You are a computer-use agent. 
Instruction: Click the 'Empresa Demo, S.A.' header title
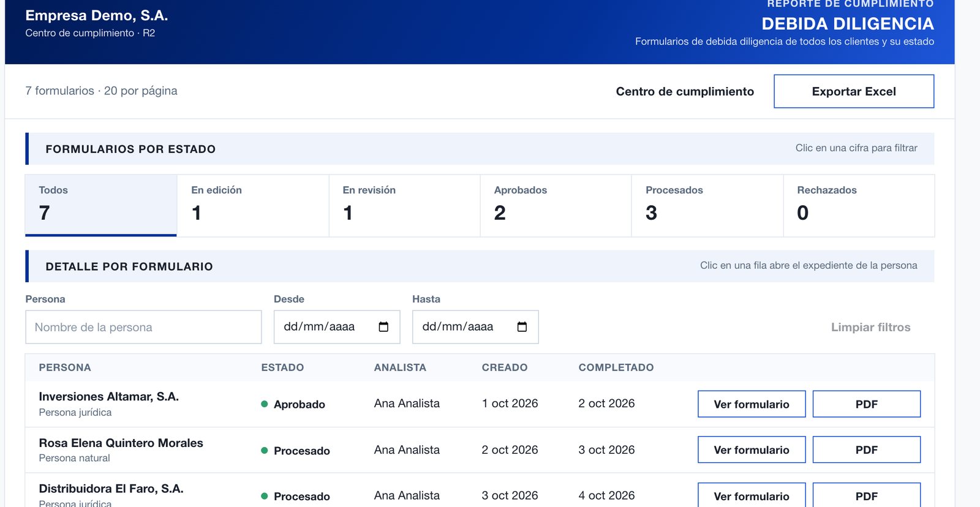tap(97, 15)
